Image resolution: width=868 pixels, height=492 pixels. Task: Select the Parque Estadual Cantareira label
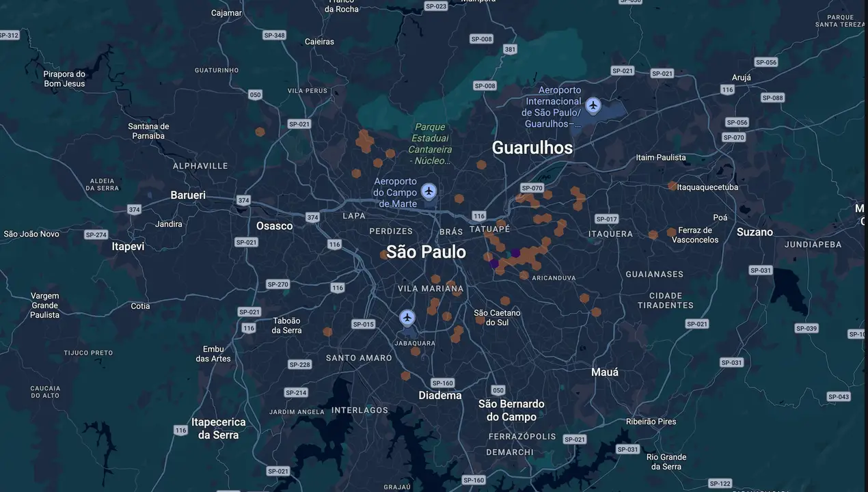tap(430, 144)
